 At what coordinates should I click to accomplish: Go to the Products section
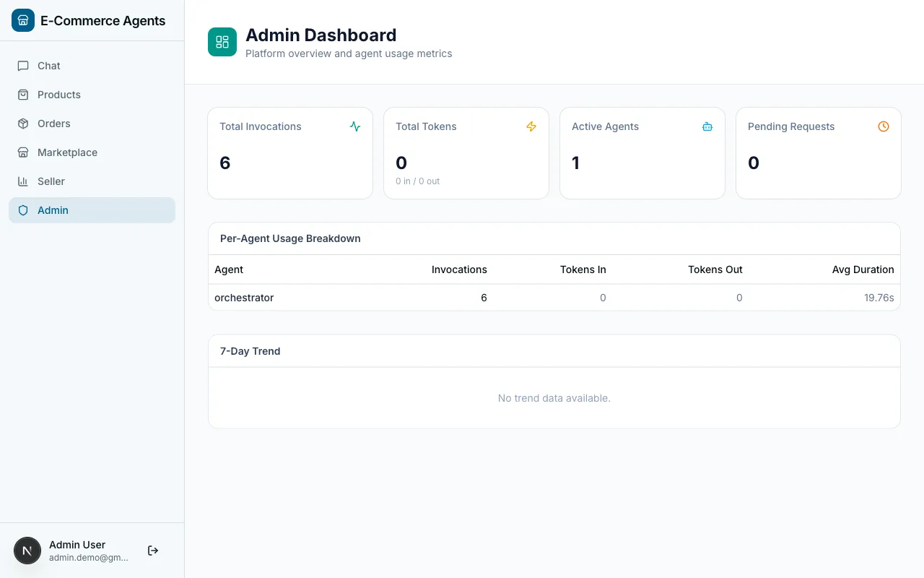tap(92, 95)
